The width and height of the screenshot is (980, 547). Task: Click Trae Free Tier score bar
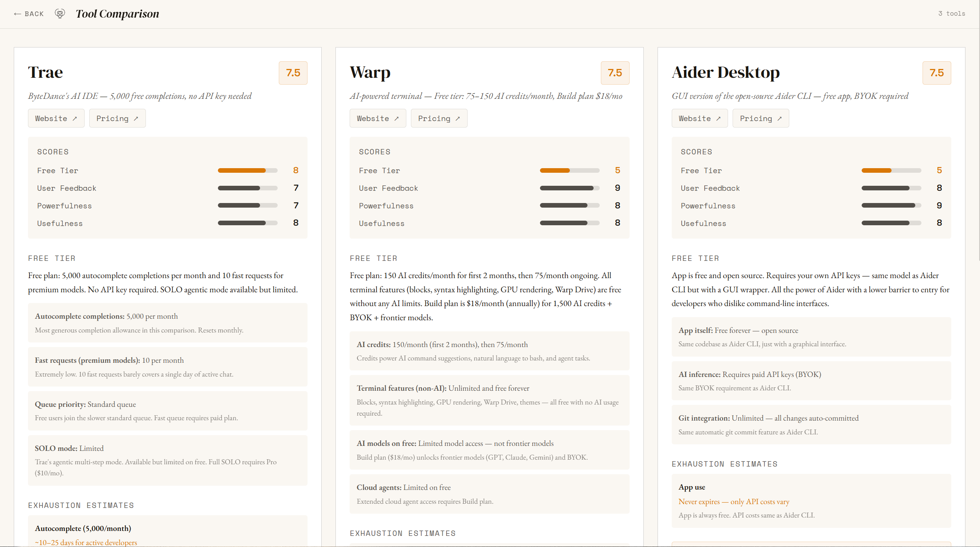click(247, 170)
